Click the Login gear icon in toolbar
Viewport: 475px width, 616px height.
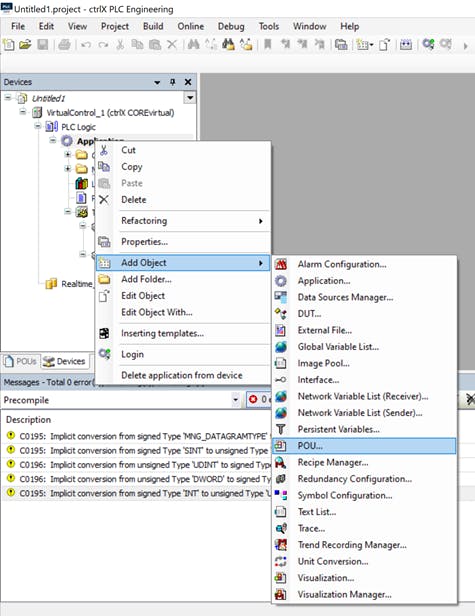pyautogui.click(x=428, y=44)
